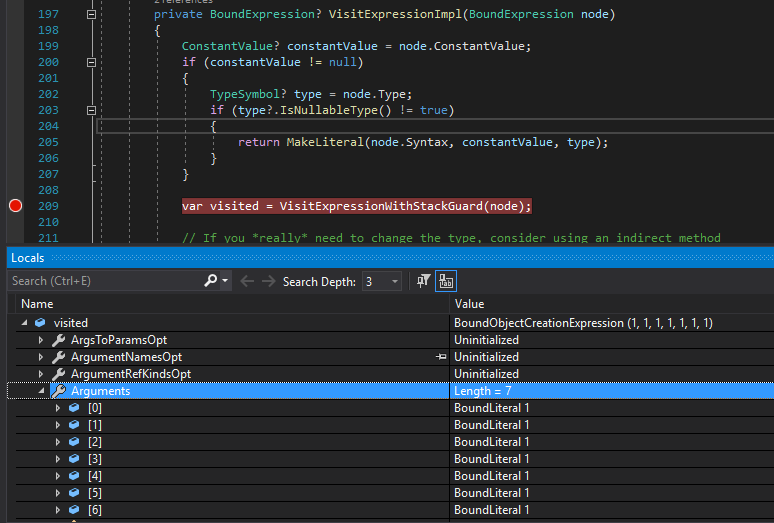The height and width of the screenshot is (523, 774).
Task: Click the ConstantValue? type on line 199
Action: (x=231, y=46)
